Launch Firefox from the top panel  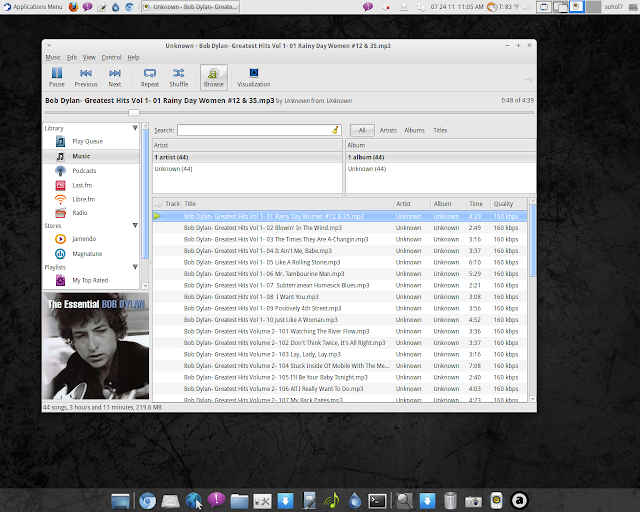[73, 7]
